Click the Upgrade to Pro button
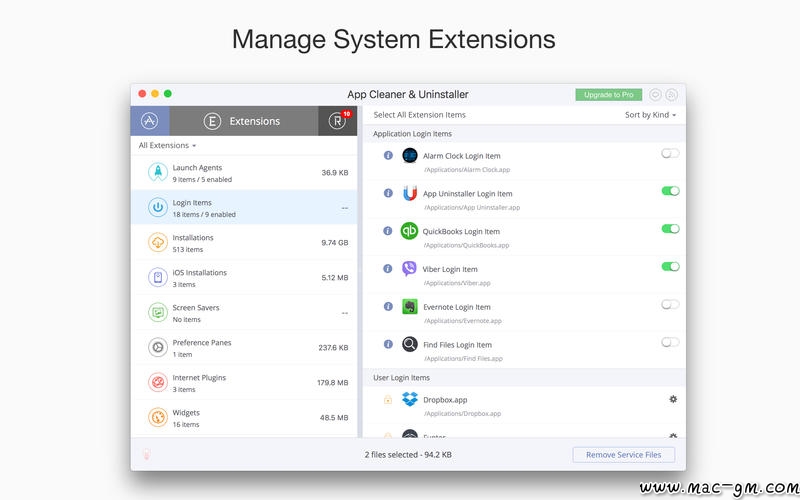The image size is (800, 500). 608,94
